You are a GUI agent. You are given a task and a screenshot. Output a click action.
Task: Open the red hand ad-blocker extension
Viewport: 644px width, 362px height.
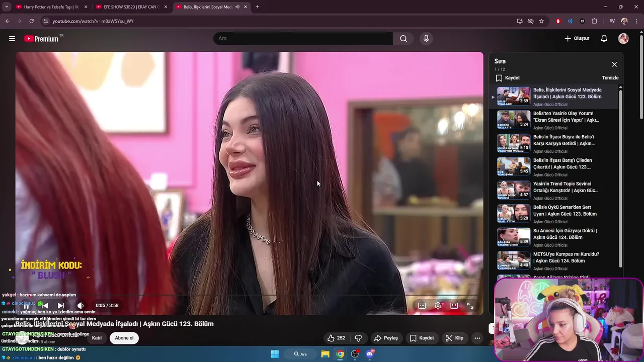click(x=558, y=21)
